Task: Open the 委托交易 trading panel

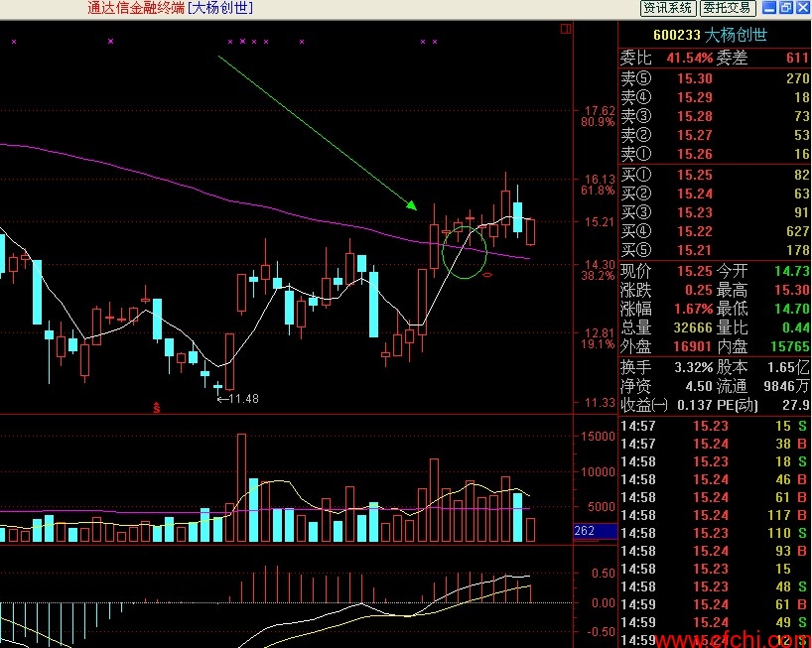Action: pyautogui.click(x=727, y=8)
